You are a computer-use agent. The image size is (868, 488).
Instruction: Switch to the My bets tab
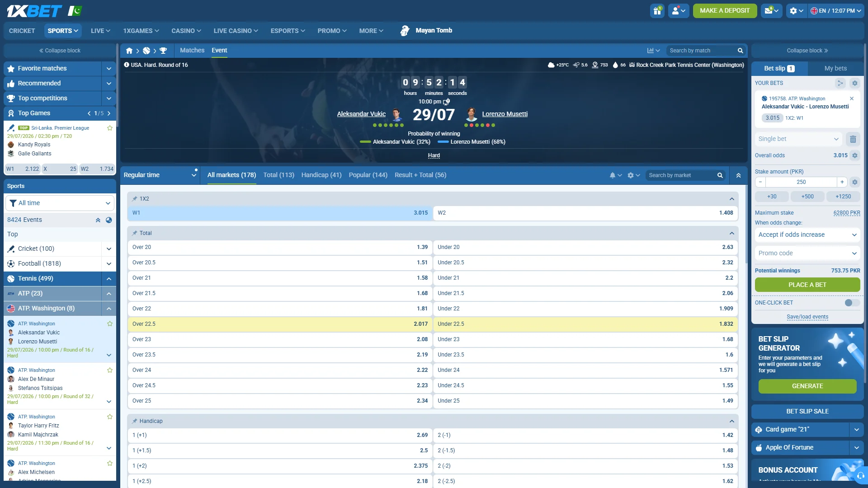(835, 68)
